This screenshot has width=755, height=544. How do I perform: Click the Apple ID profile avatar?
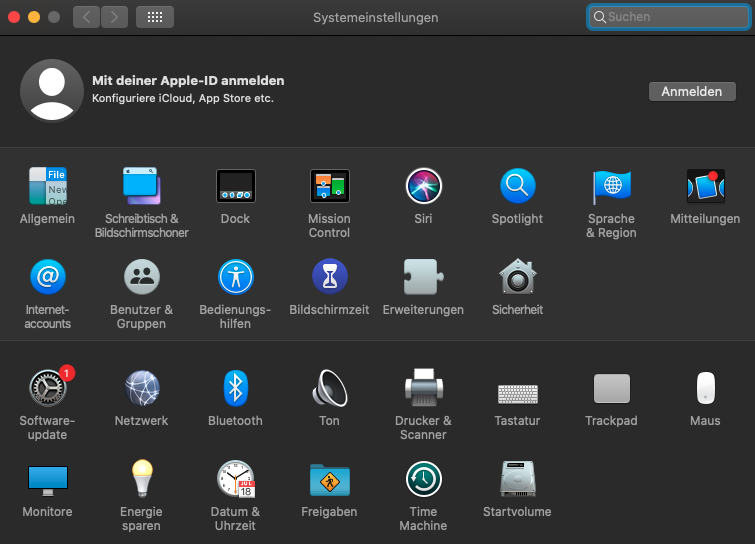pyautogui.click(x=51, y=90)
